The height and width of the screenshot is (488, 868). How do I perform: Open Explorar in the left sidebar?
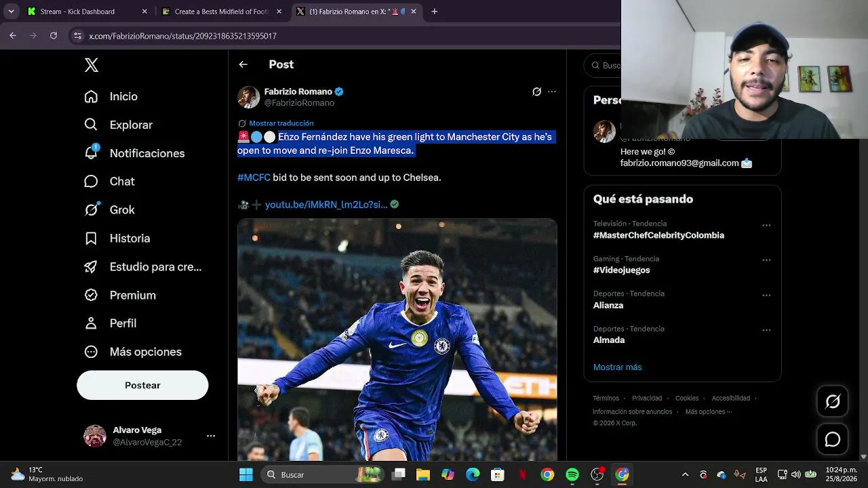[118, 125]
